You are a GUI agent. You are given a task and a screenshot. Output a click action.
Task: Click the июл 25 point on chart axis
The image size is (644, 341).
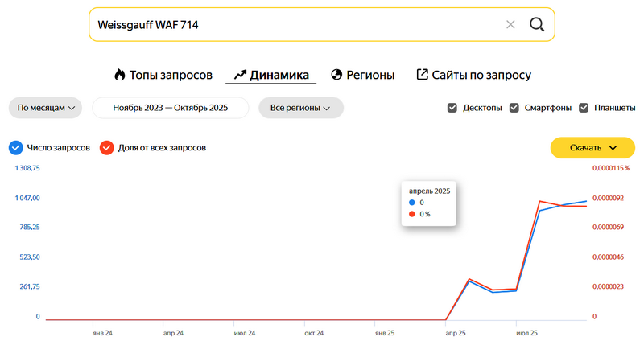pos(526,331)
